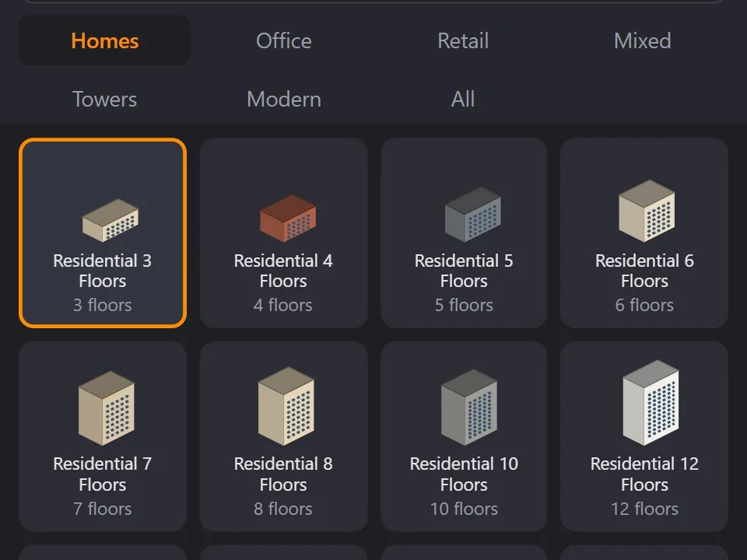This screenshot has width=747, height=560.
Task: Click the 'Residential 10 Floors' title text
Action: pos(464,474)
